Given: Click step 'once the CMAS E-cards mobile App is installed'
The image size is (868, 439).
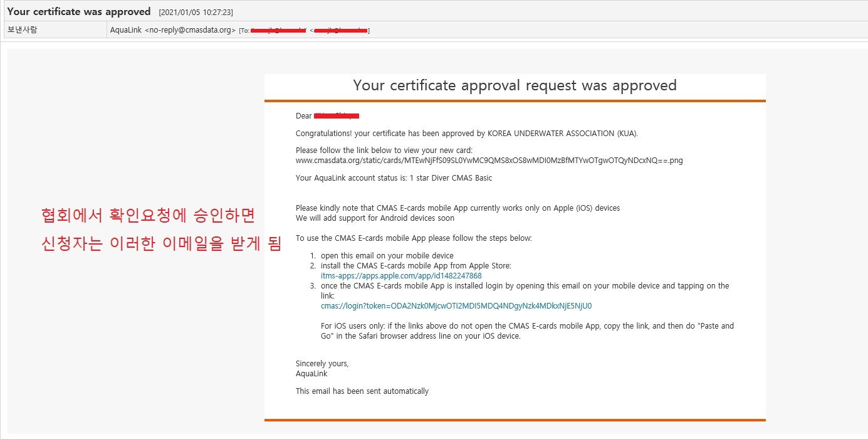Looking at the screenshot, I should [x=525, y=290].
